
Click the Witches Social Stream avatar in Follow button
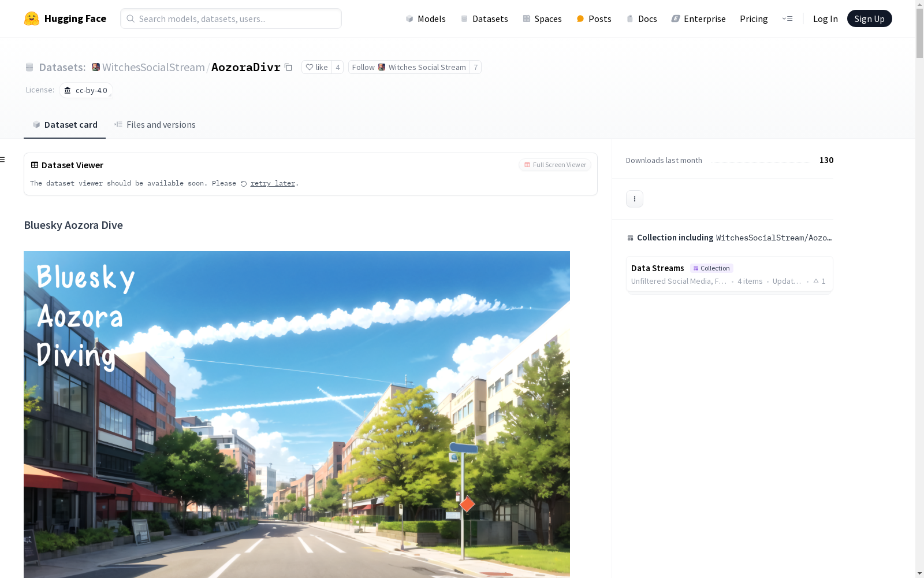tap(382, 67)
